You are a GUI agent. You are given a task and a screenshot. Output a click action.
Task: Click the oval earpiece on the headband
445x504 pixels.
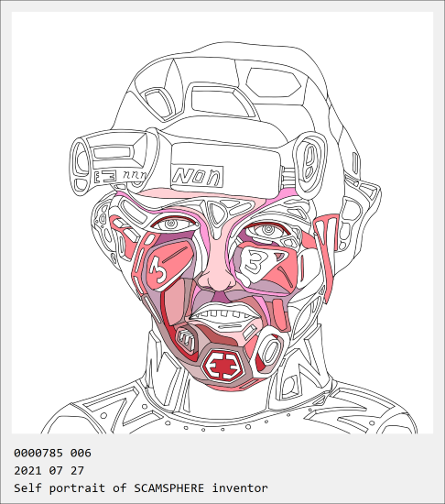(309, 162)
